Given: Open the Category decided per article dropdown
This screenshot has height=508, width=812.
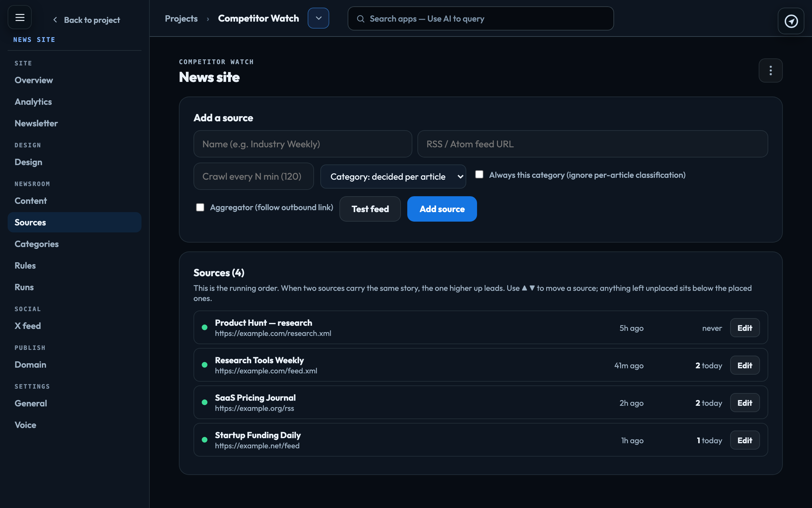Looking at the screenshot, I should 393,177.
